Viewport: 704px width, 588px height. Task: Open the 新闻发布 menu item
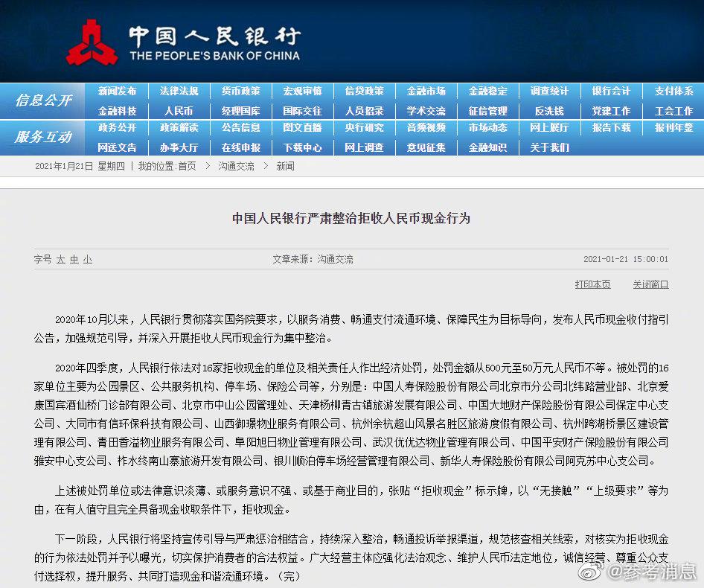coord(117,92)
